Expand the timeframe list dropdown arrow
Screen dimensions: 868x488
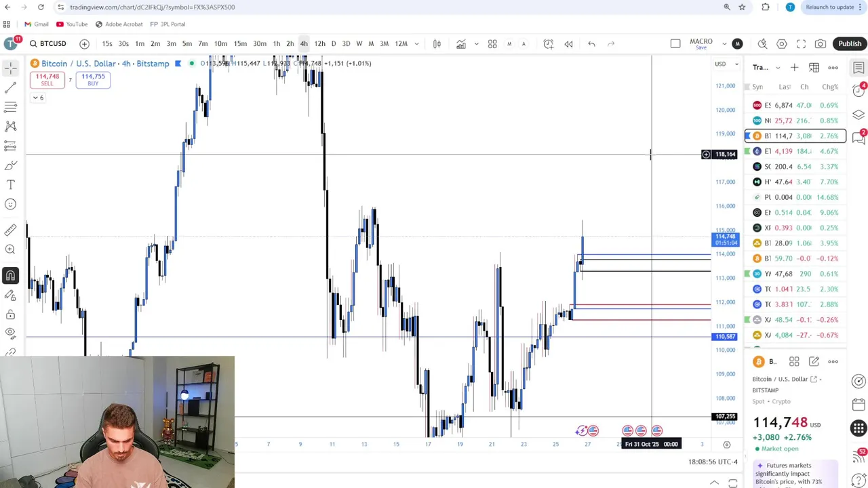pyautogui.click(x=416, y=44)
